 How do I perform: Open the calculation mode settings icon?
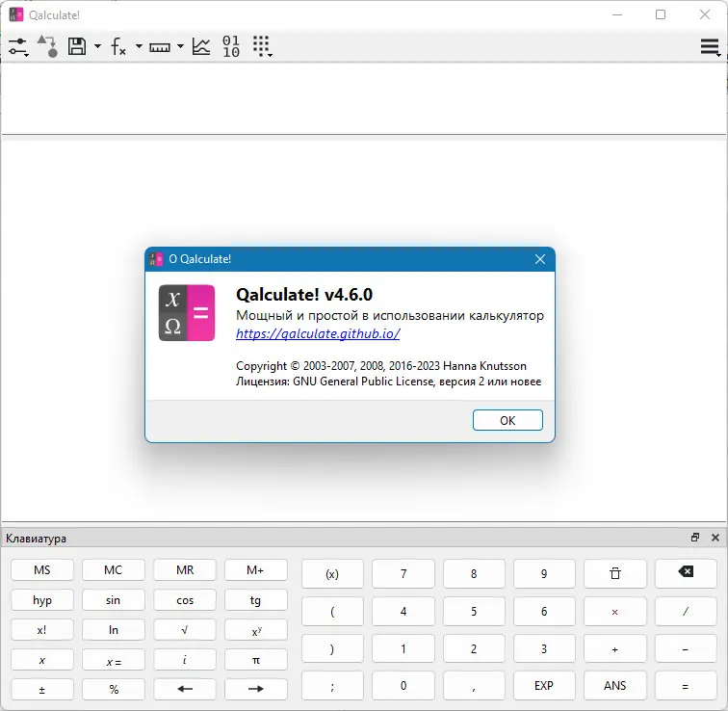pos(18,46)
